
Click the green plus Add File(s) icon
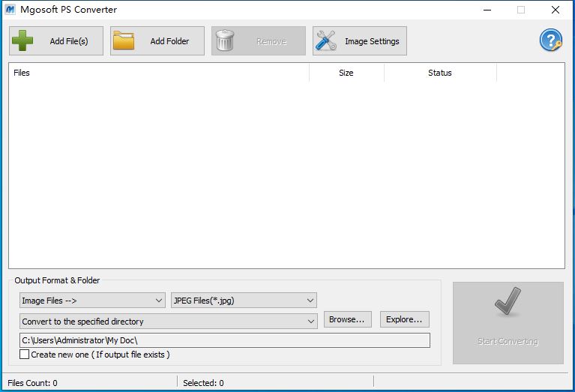pos(22,40)
